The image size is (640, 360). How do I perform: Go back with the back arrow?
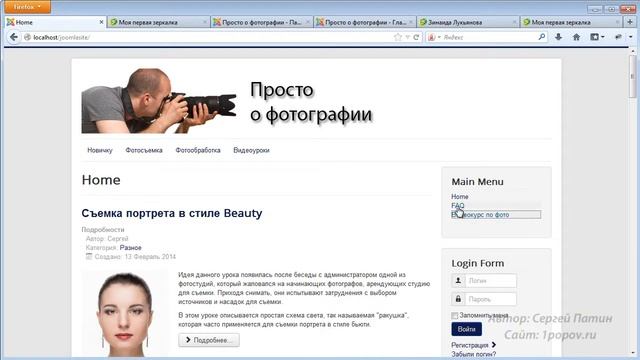(13, 37)
